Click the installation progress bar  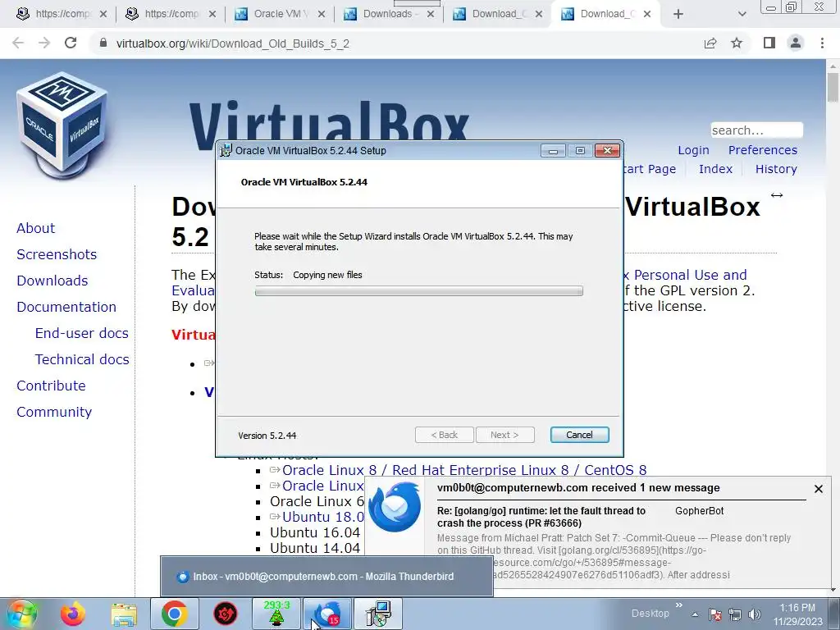[419, 291]
